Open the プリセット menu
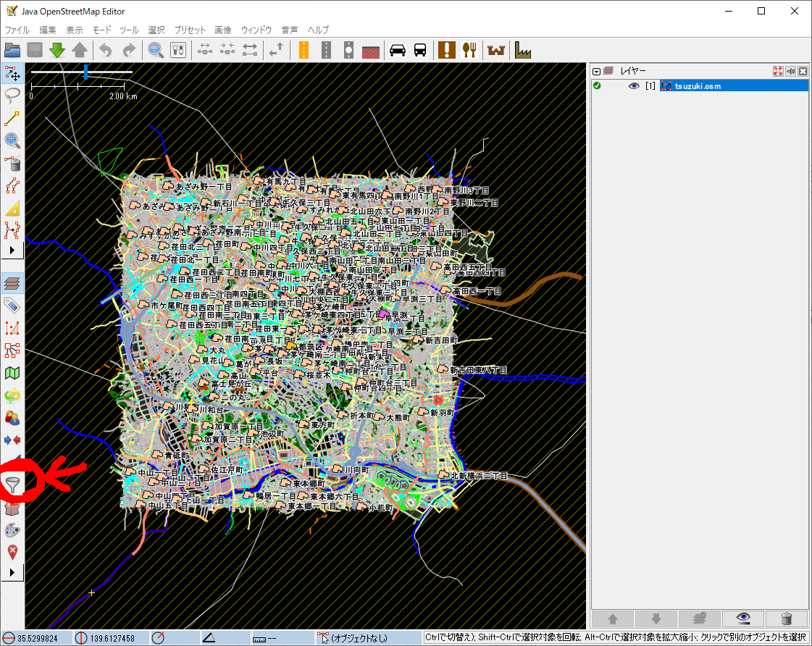The width and height of the screenshot is (812, 646). tap(190, 30)
